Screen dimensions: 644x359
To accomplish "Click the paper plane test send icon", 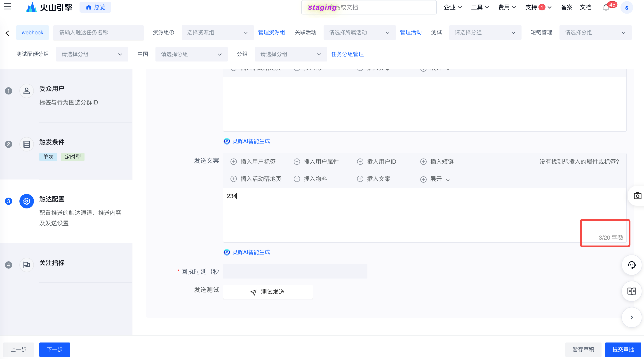I will click(x=253, y=292).
